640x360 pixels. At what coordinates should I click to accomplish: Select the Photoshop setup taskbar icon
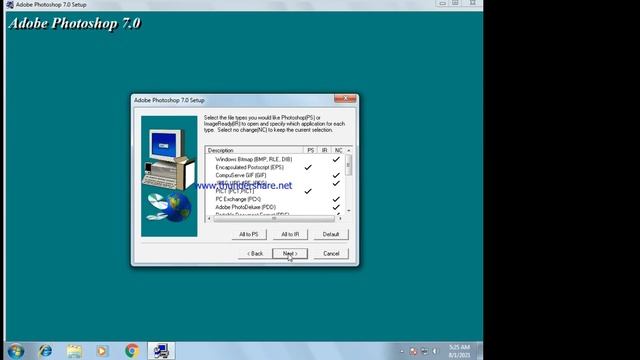(x=161, y=351)
